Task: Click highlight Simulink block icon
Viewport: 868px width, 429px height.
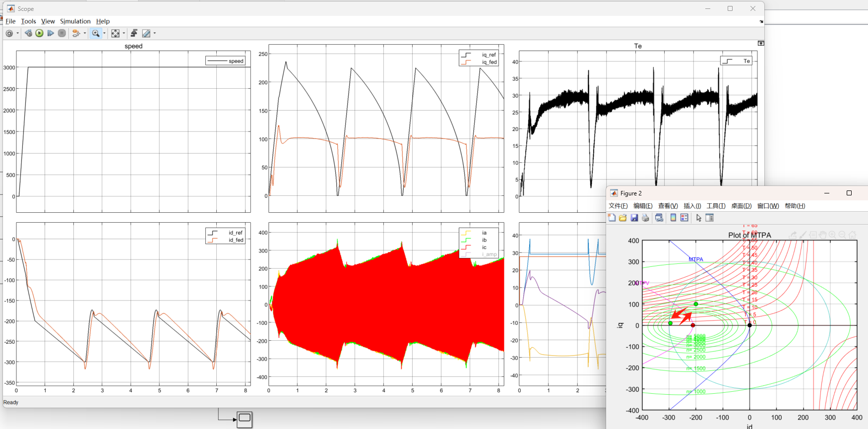Action: point(76,33)
